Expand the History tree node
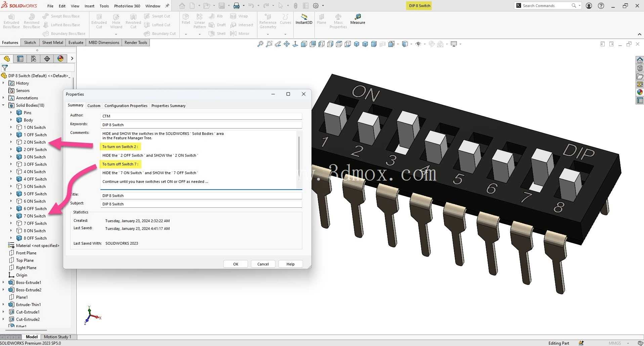This screenshot has width=644, height=346. [x=3, y=83]
